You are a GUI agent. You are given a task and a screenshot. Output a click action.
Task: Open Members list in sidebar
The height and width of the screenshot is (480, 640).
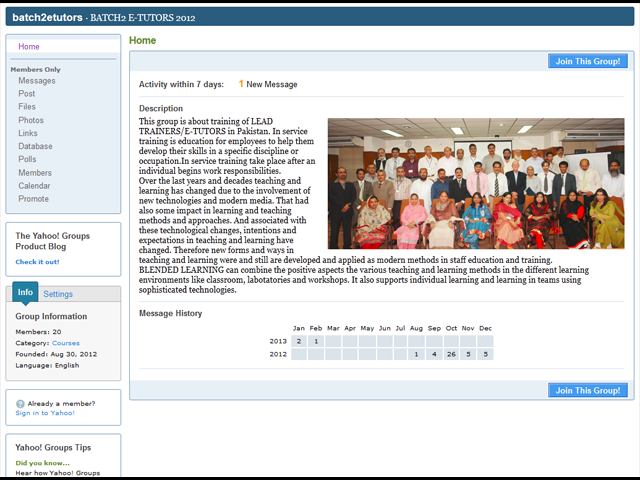tap(35, 173)
